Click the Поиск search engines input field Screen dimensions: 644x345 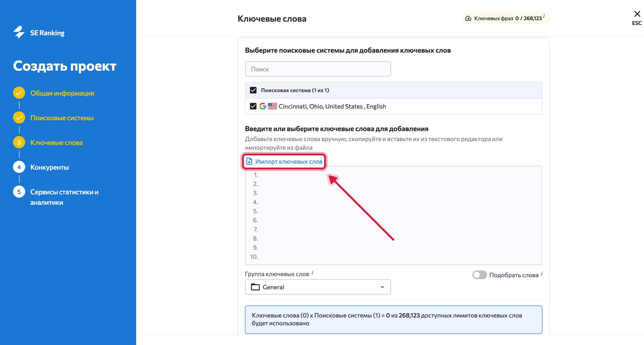pyautogui.click(x=318, y=69)
